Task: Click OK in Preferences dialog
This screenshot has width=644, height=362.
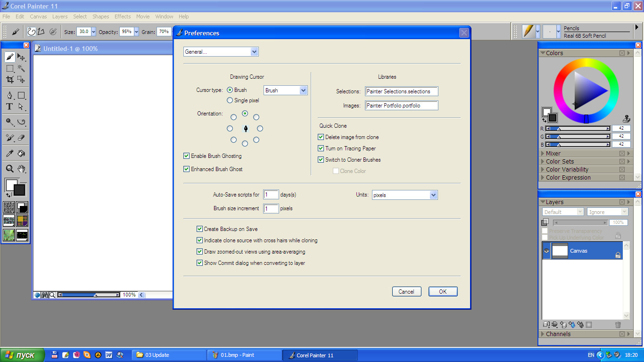Action: coord(443,292)
